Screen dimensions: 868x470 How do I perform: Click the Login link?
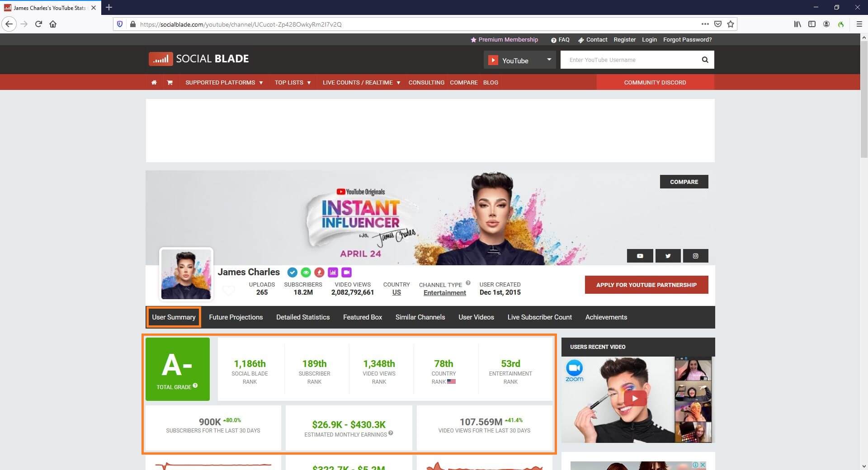(x=650, y=40)
